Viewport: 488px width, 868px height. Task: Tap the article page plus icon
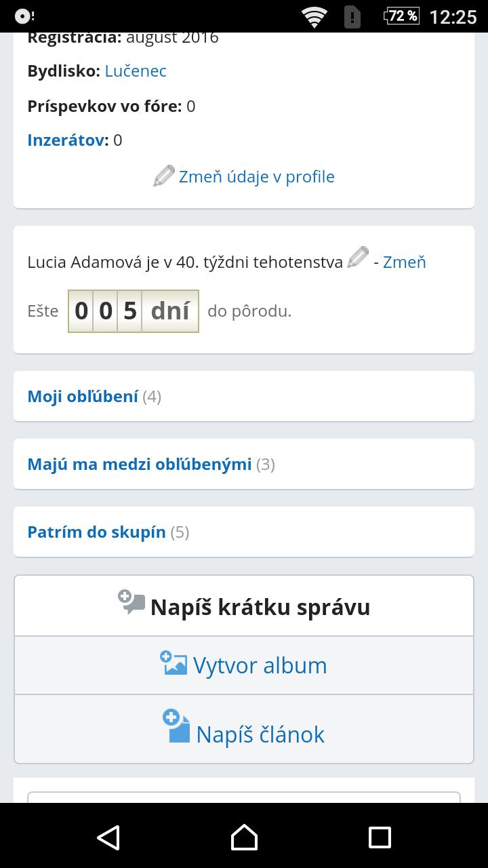tap(176, 727)
